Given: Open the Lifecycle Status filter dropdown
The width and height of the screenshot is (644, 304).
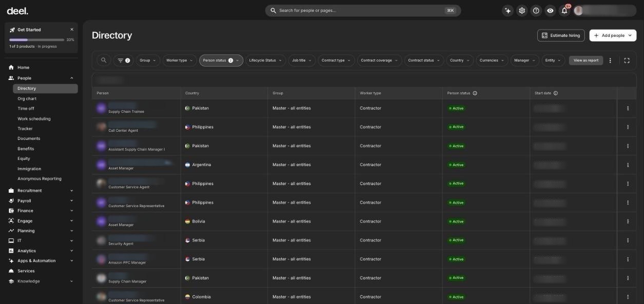Looking at the screenshot, I should click(265, 60).
